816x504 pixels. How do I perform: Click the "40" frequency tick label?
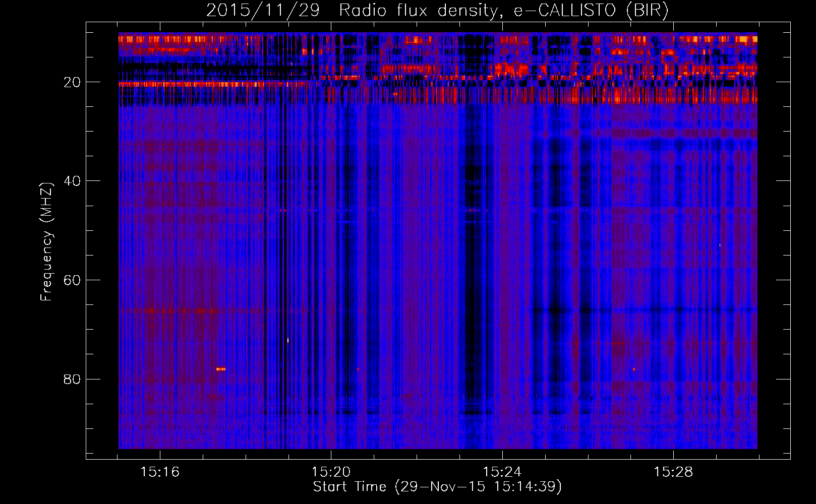coord(73,181)
